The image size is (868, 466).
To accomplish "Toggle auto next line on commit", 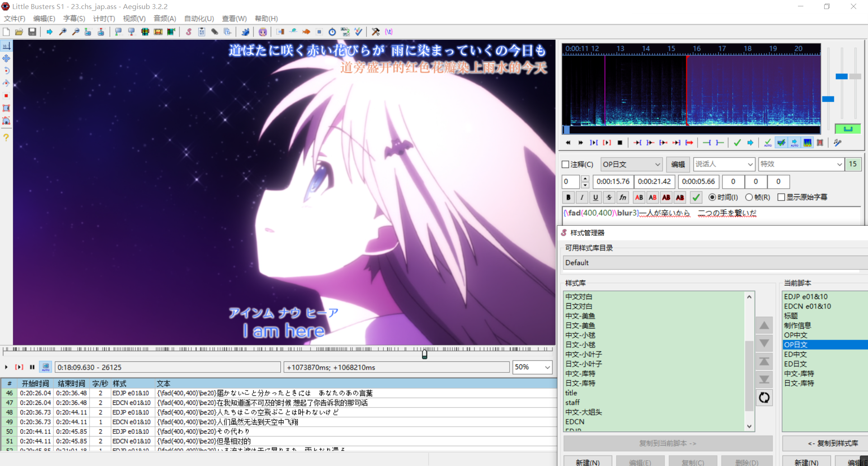I will (781, 143).
